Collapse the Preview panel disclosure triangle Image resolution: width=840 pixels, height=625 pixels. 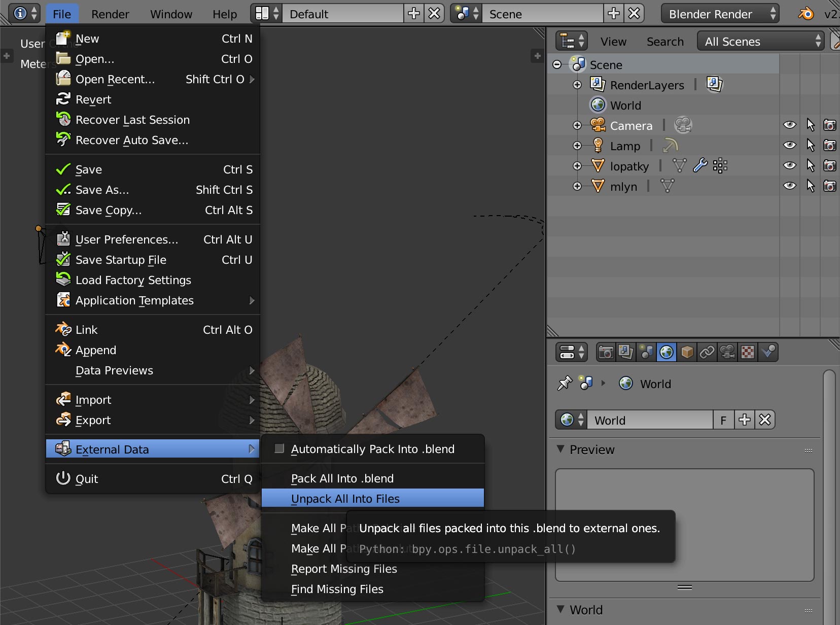[561, 449]
